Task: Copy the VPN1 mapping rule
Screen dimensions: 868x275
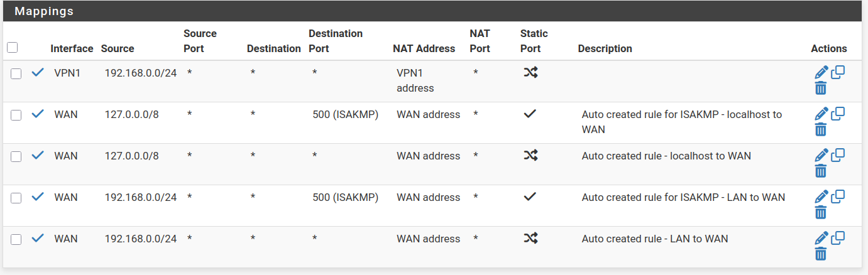Action: 838,72
